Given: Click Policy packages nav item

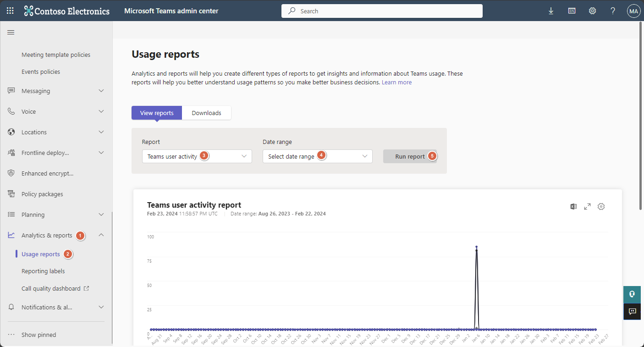Looking at the screenshot, I should [42, 194].
